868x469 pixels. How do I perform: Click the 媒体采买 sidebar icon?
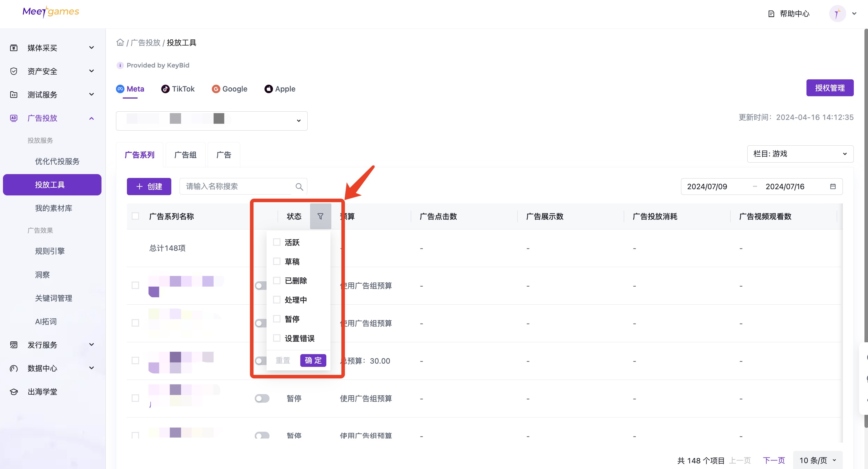click(x=14, y=48)
